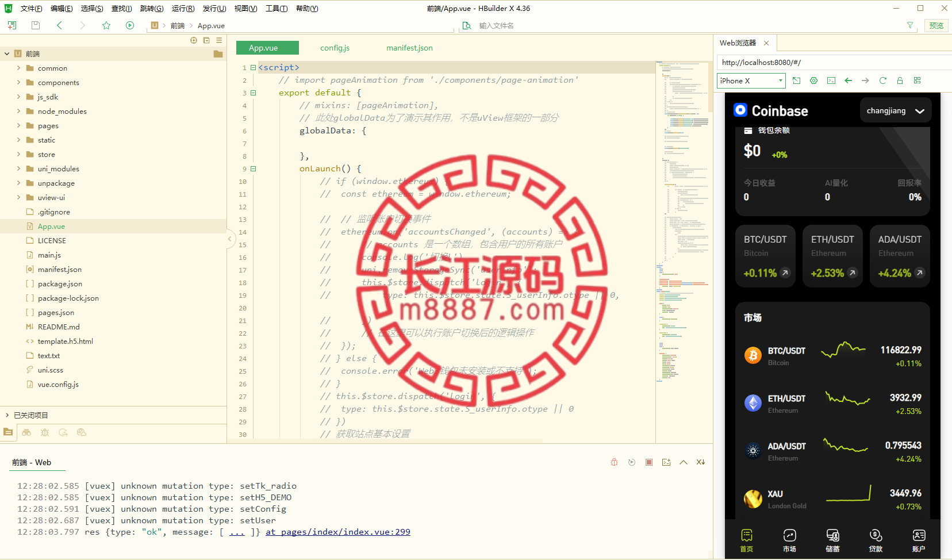Image resolution: width=952 pixels, height=560 pixels.
Task: Click the 输入文件名 file search field
Action: [687, 25]
